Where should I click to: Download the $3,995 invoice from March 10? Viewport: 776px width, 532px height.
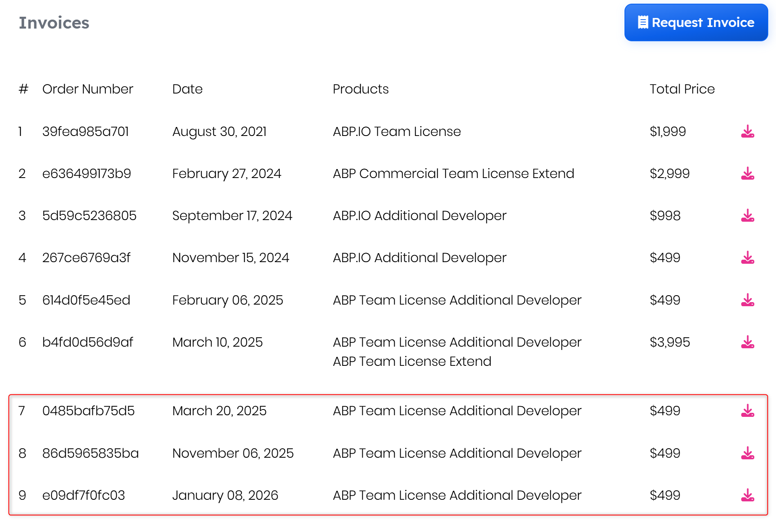747,342
